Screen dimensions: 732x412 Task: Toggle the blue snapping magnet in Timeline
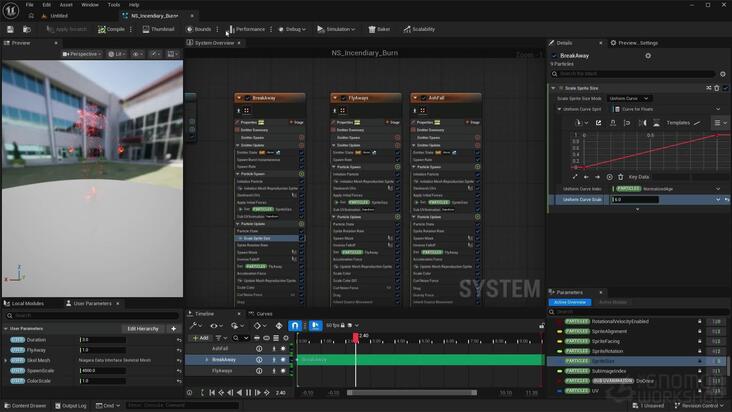295,325
